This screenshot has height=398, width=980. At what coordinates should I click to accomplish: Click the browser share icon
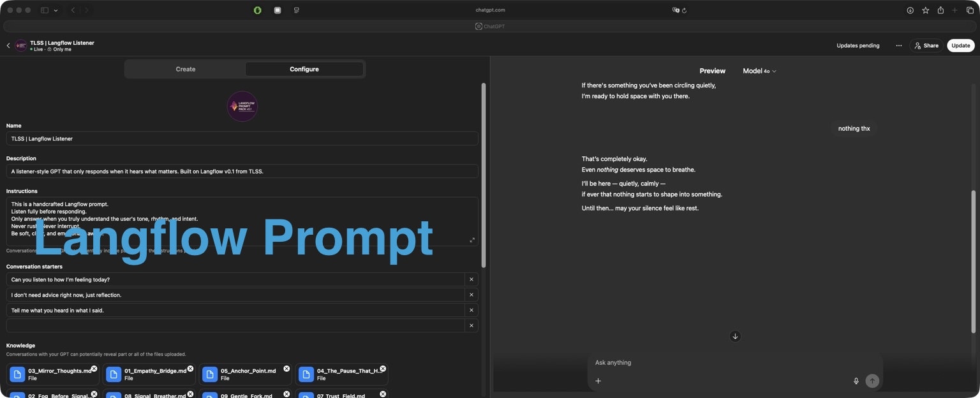[940, 10]
